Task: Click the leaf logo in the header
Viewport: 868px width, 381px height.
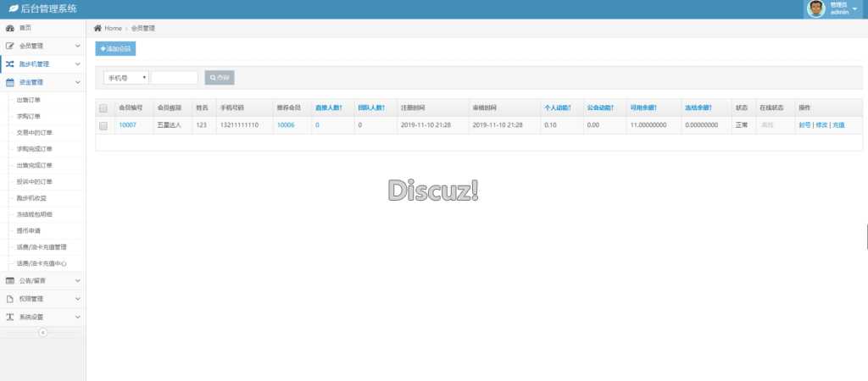Action: tap(13, 8)
